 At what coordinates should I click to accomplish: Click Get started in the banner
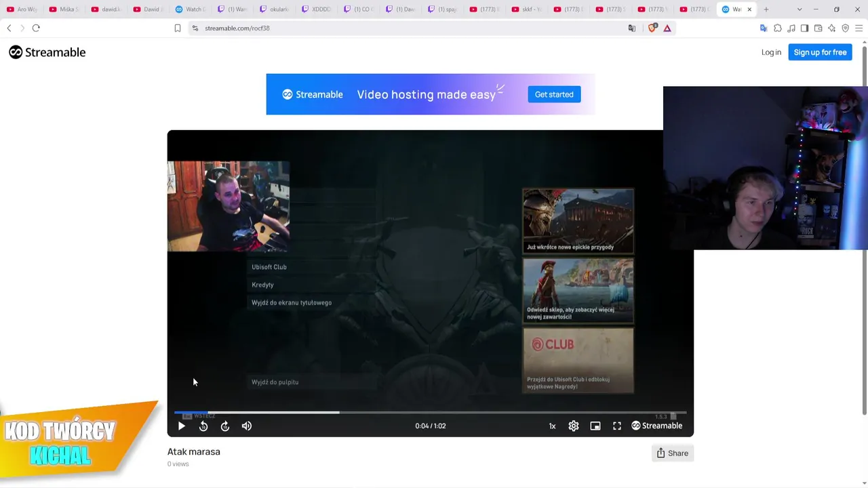(554, 94)
